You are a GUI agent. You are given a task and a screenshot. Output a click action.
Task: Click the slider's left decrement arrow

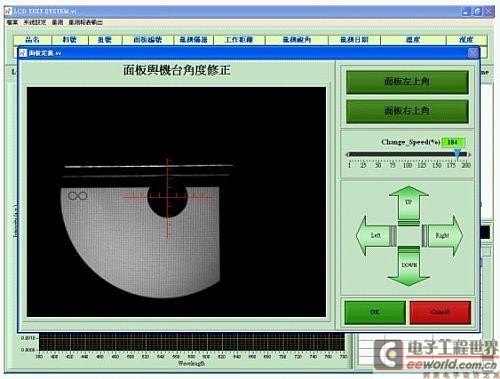(347, 154)
